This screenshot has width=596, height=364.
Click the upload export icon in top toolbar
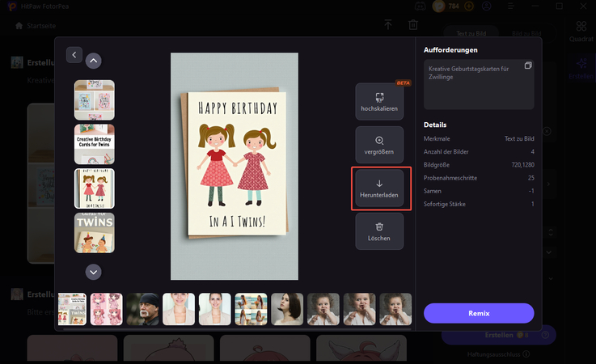(388, 25)
